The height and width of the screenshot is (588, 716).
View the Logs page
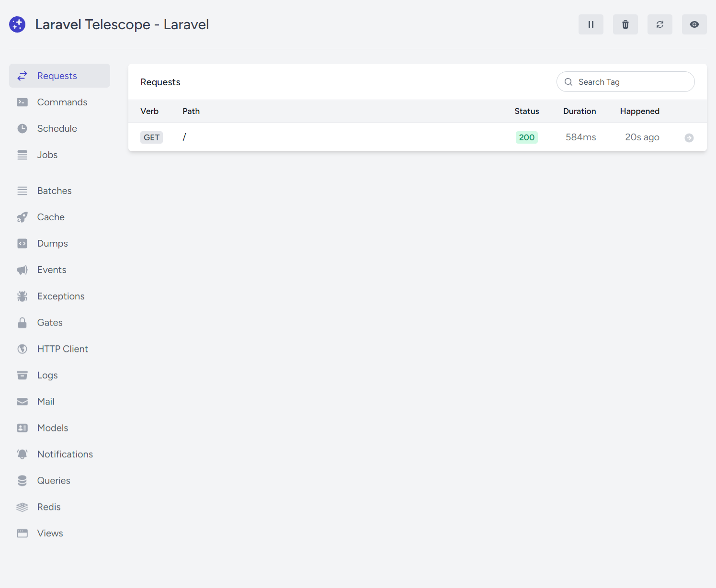pyautogui.click(x=47, y=375)
